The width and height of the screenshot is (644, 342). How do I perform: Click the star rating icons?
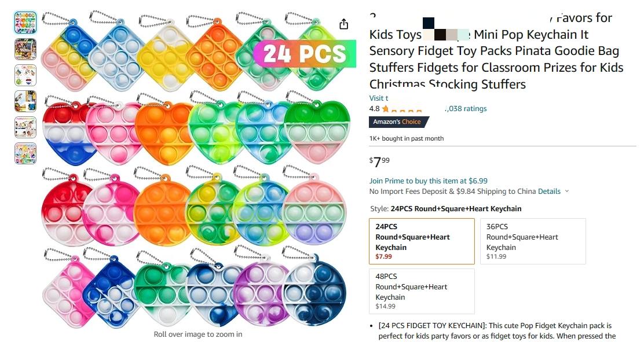(402, 109)
